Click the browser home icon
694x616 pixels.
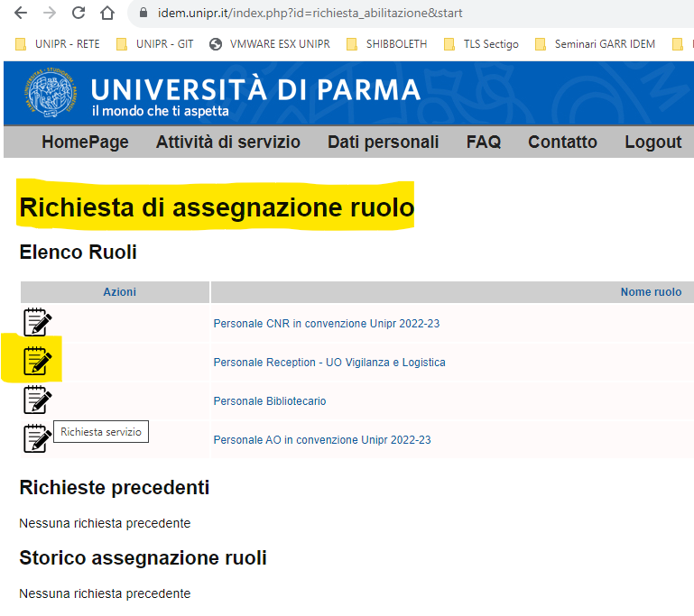(107, 14)
